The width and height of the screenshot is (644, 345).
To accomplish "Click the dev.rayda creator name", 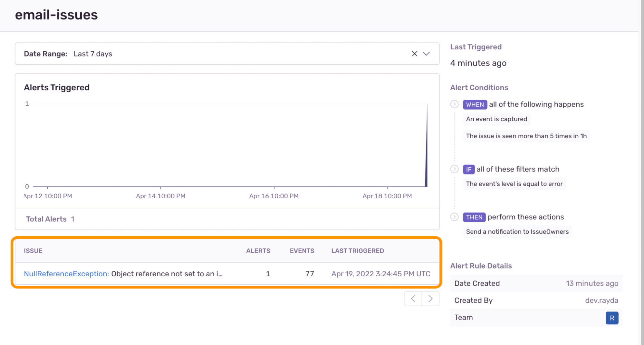I will (x=601, y=301).
